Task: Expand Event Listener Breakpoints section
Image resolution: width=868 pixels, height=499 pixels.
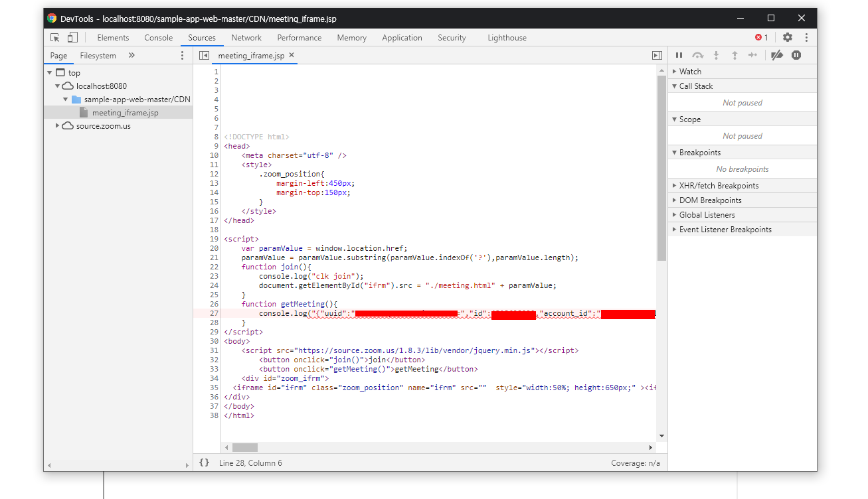Action: [742, 230]
